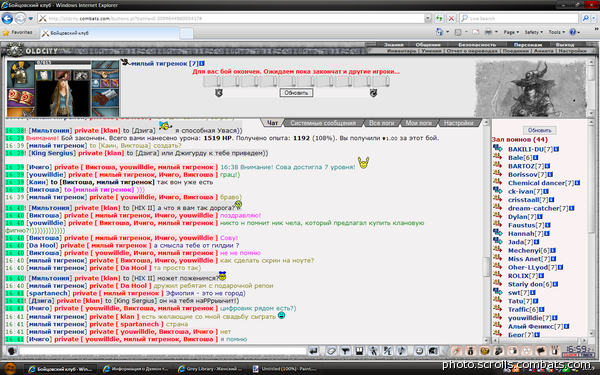Open the Инвентарь submenu link
600x375 pixels.
(x=401, y=51)
